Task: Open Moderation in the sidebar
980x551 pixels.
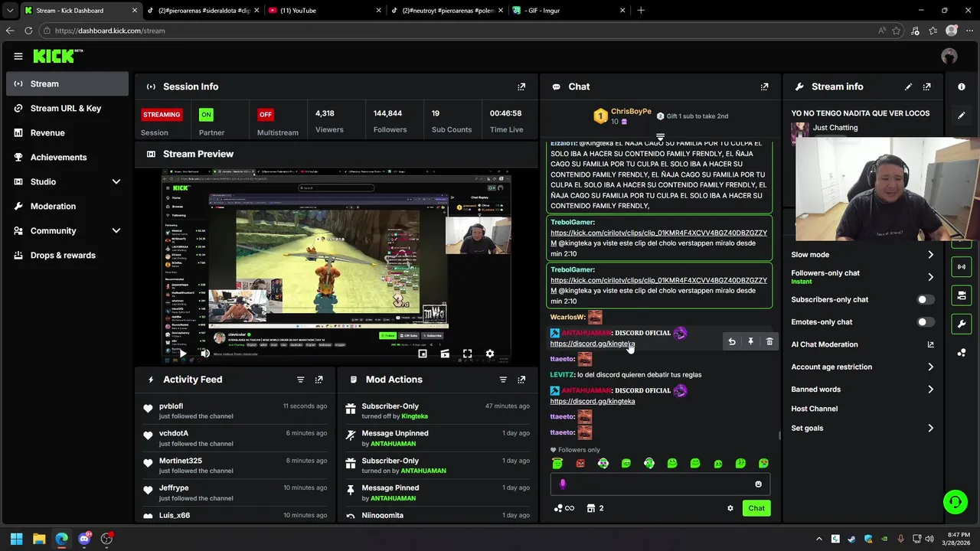Action: coord(67,206)
